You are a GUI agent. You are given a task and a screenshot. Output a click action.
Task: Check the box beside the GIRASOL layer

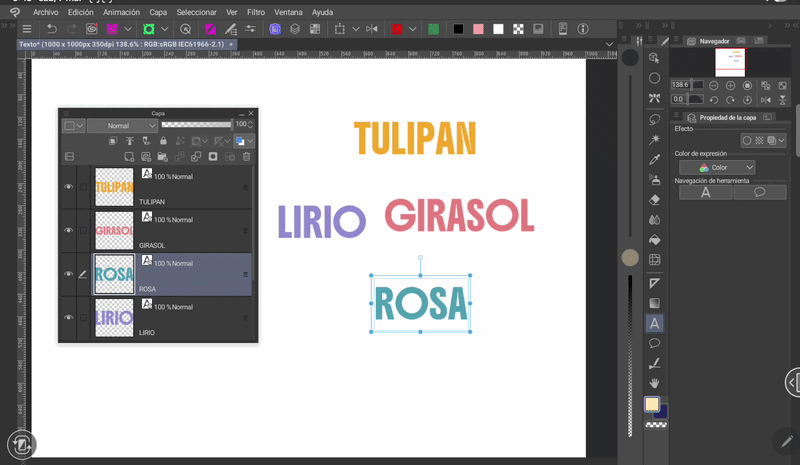(x=83, y=230)
